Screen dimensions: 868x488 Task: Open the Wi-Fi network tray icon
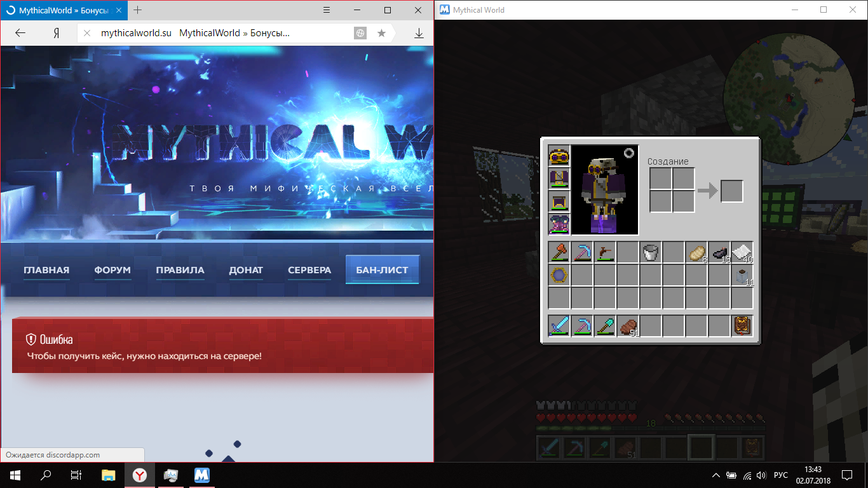(x=747, y=475)
